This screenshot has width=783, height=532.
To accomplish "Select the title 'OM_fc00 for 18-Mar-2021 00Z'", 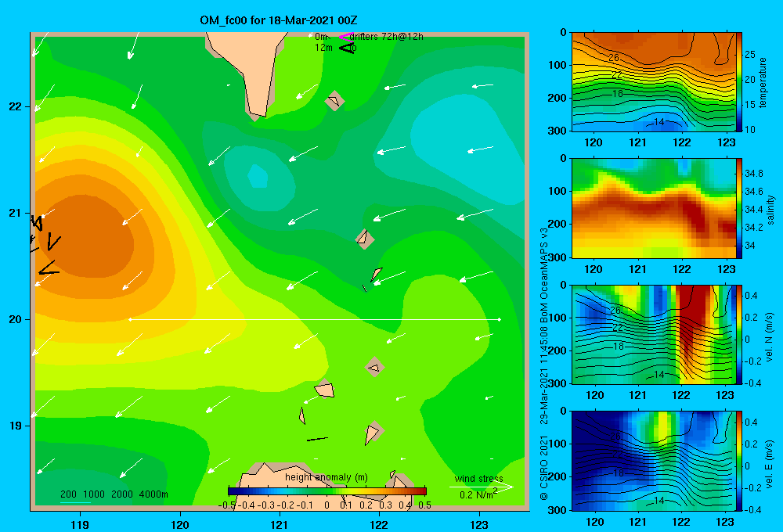I will (279, 20).
